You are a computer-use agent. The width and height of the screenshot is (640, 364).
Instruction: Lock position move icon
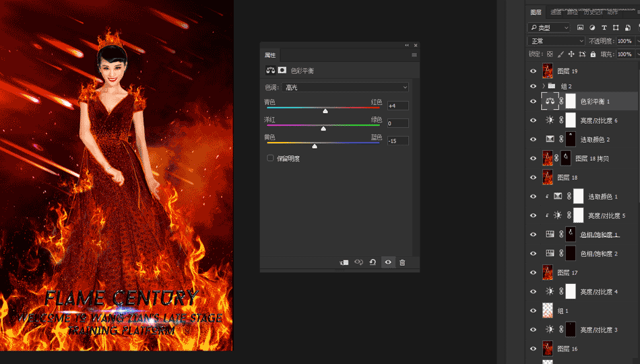(571, 54)
